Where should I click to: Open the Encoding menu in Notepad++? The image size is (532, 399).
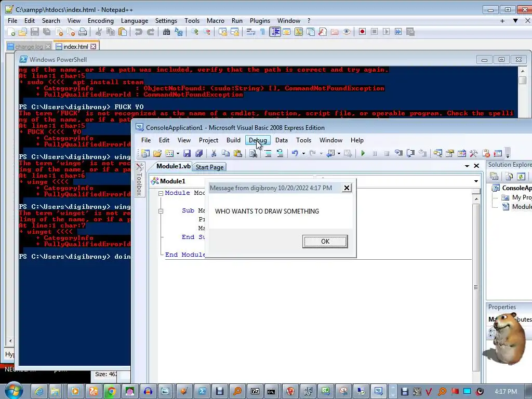click(101, 21)
